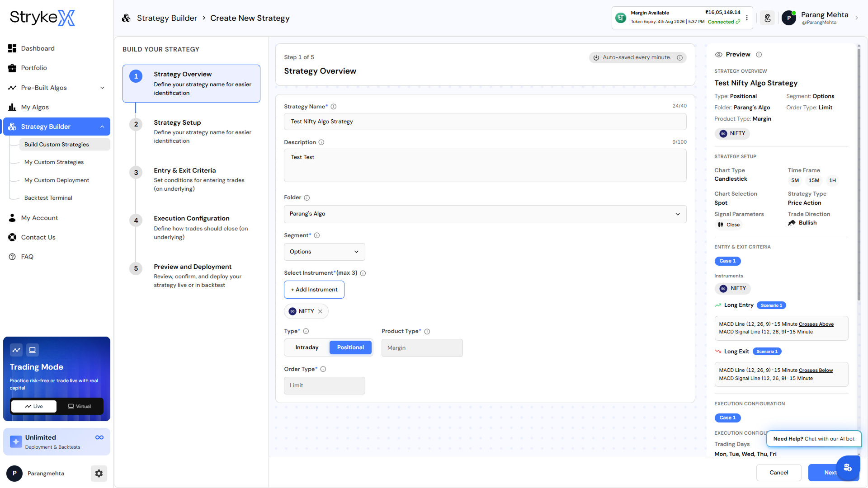Go to step 5 Preview and Deployment
The width and height of the screenshot is (868, 488).
point(191,276)
